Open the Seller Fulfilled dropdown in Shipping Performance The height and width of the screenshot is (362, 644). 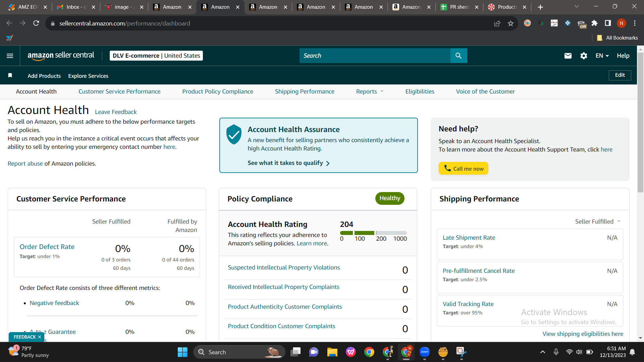598,222
